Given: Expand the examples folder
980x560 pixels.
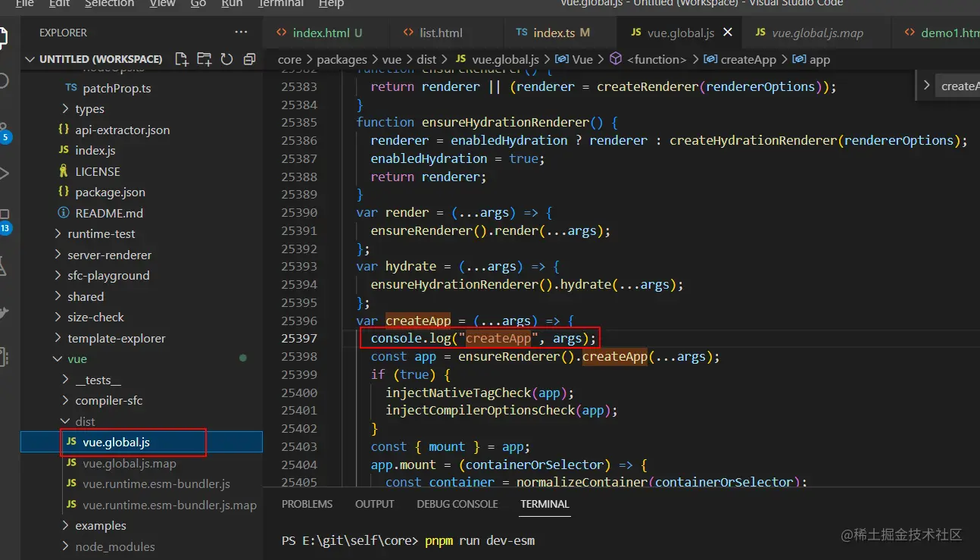Looking at the screenshot, I should click(x=100, y=526).
